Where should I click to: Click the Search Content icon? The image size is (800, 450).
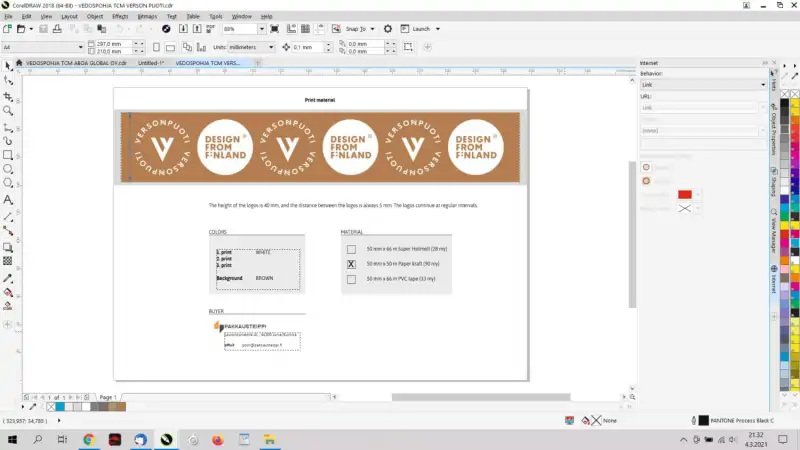click(166, 29)
